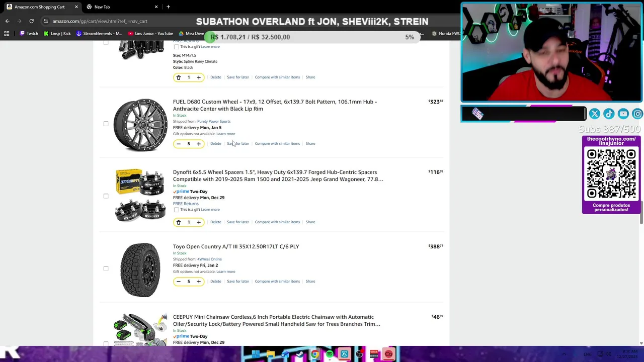Close the Amazon.com Shopping Cart tab
The height and width of the screenshot is (362, 644).
pos(76,7)
